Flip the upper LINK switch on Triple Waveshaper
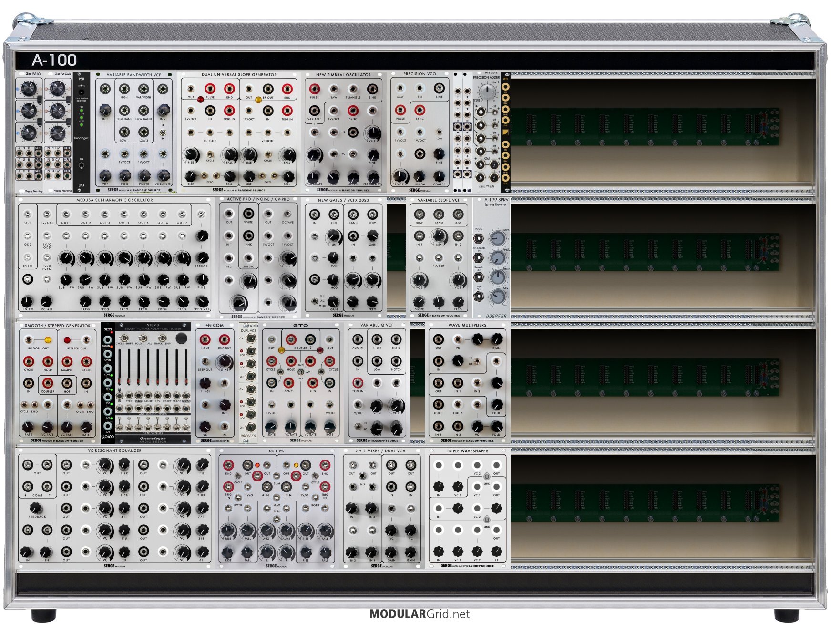The height and width of the screenshot is (624, 840). point(487,476)
